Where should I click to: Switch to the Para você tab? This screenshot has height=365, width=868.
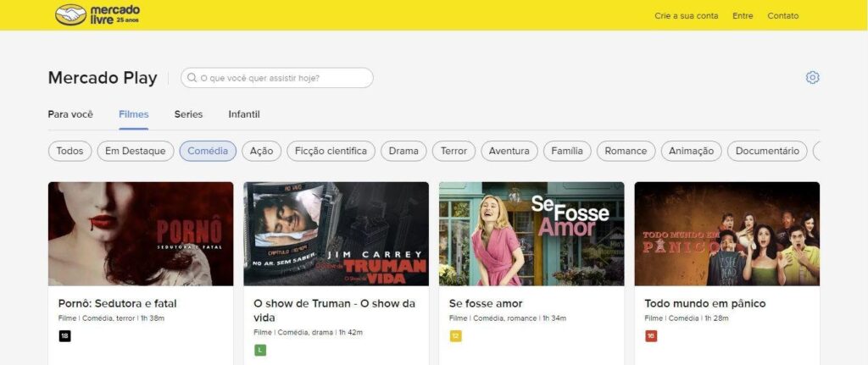(x=70, y=114)
